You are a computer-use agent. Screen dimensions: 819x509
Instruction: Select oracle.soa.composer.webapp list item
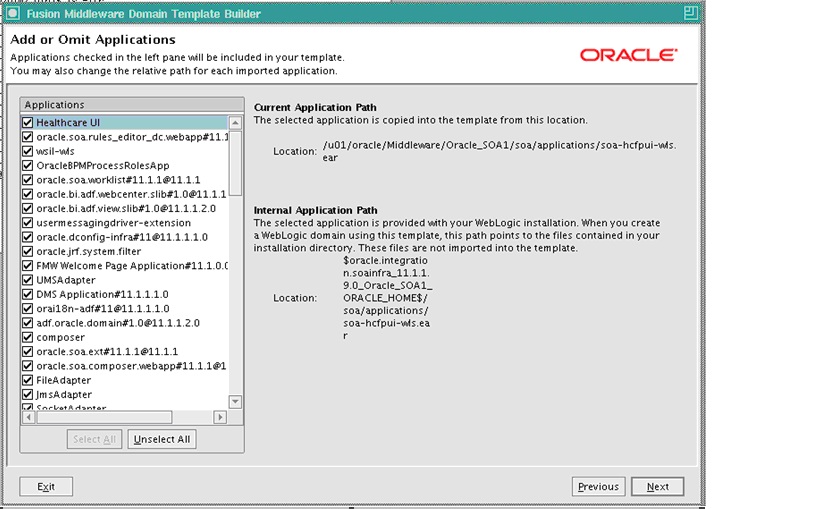[x=131, y=366]
